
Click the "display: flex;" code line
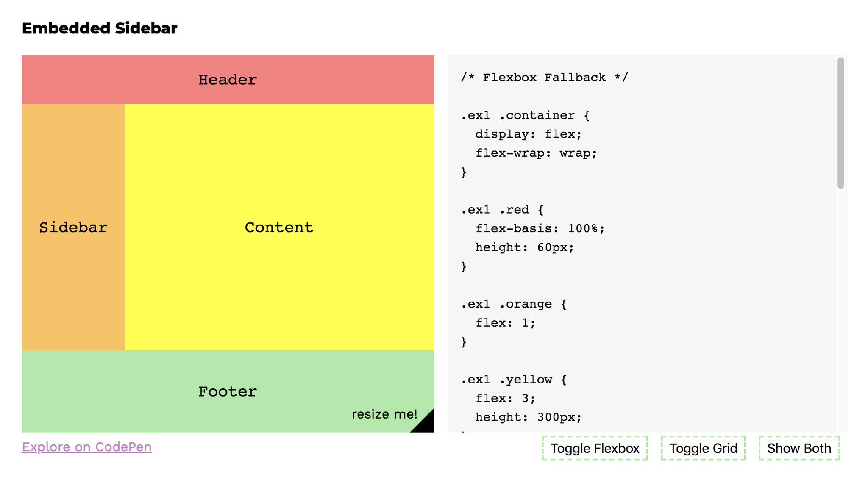click(x=529, y=134)
